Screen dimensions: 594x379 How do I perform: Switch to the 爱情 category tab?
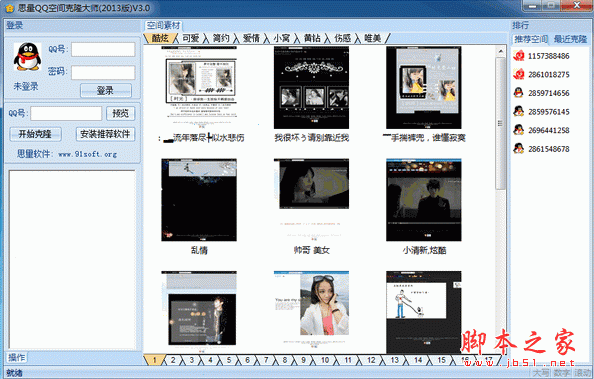click(x=251, y=38)
